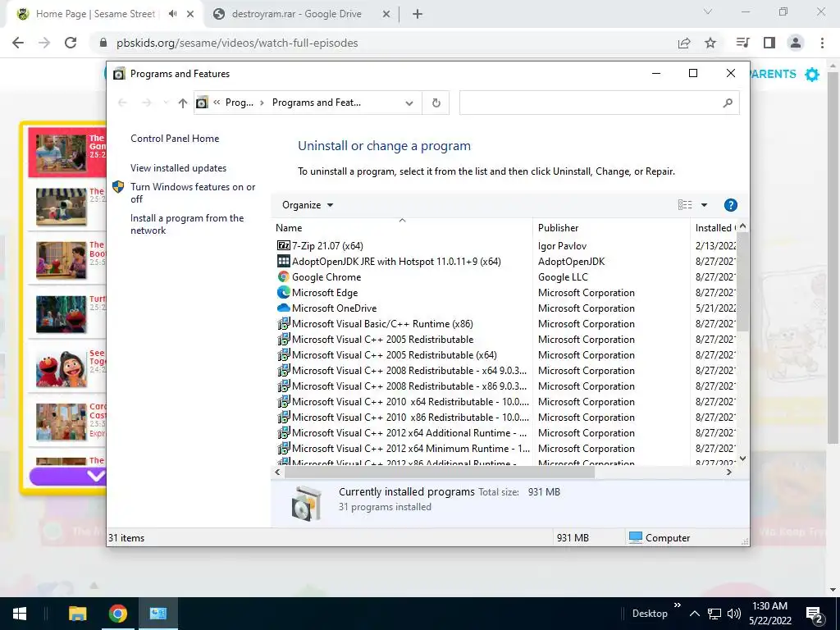
Task: Click the Google Chrome icon in program list
Action: [x=283, y=277]
